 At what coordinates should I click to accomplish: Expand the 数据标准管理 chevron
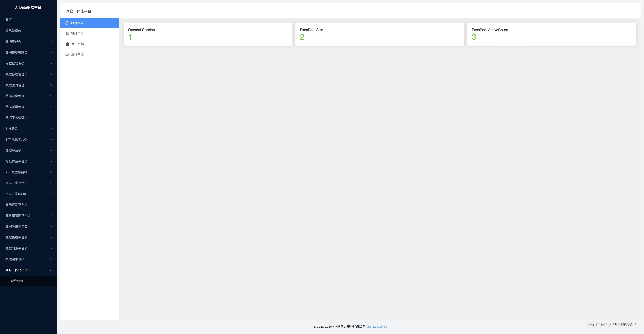(x=51, y=74)
